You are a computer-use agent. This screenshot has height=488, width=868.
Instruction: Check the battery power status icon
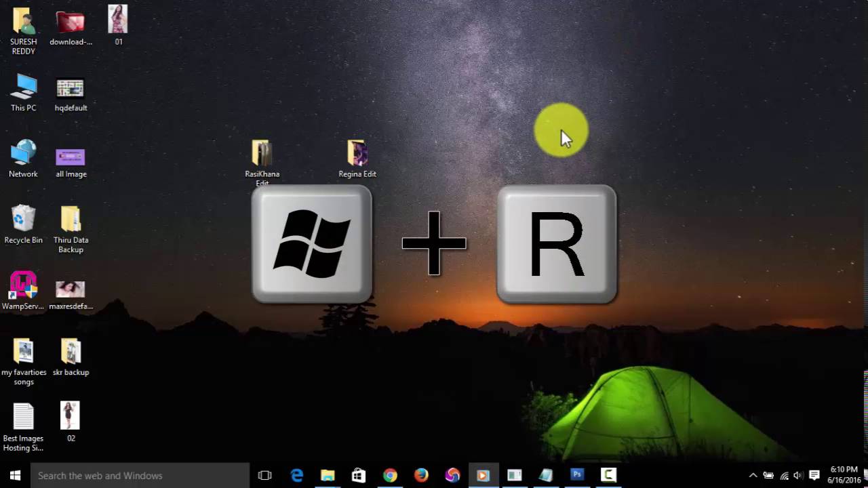[768, 475]
